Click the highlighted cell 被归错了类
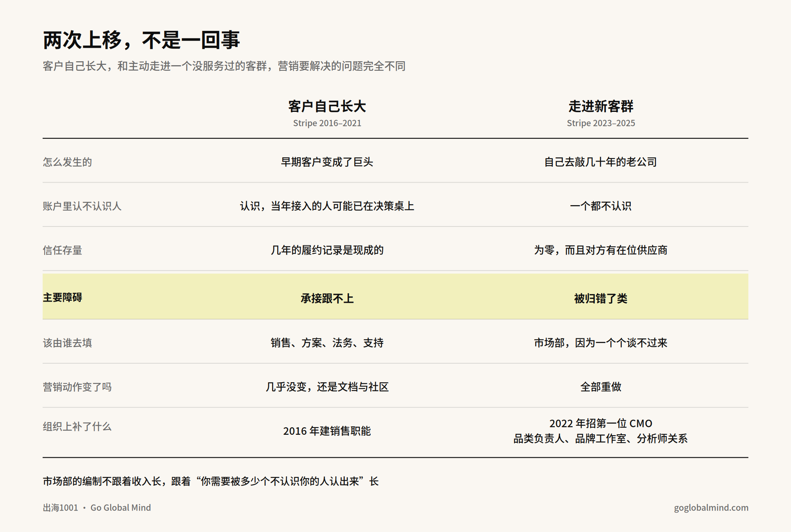 tap(600, 298)
